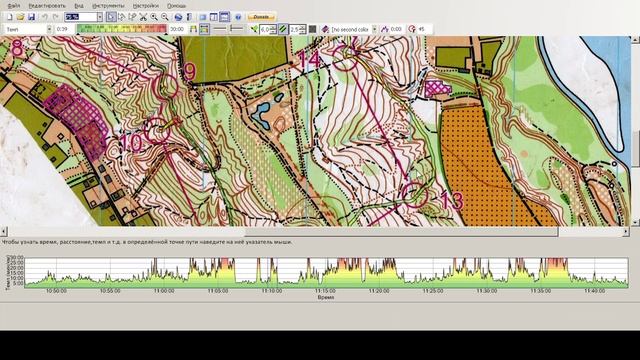The image size is (640, 360).
Task: Click the 11:15:00 mark on time axis
Action: click(x=325, y=291)
